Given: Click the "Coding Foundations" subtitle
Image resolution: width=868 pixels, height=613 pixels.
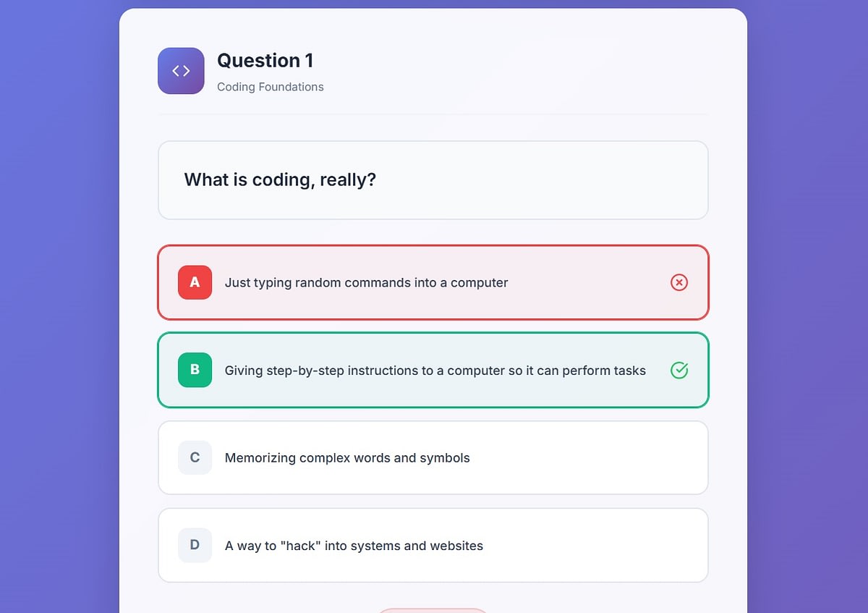Looking at the screenshot, I should pos(270,87).
